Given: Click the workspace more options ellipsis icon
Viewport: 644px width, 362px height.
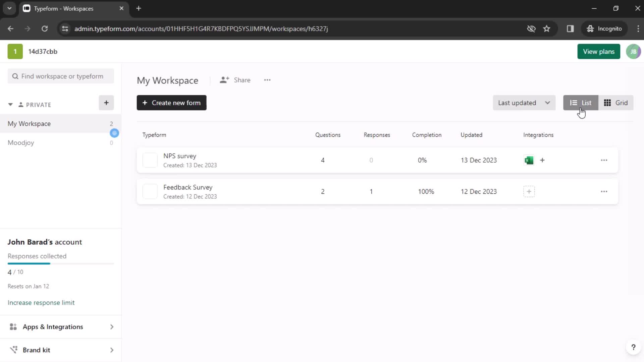Looking at the screenshot, I should (268, 80).
